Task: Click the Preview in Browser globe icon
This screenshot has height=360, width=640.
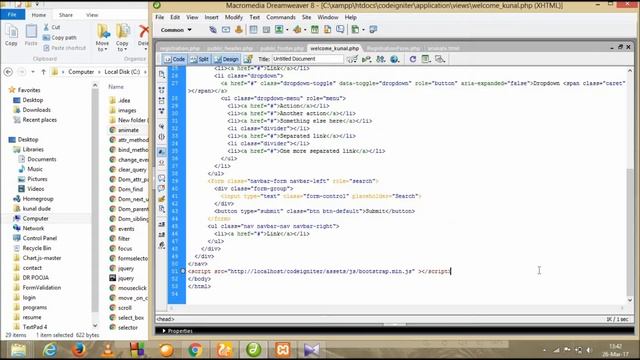Action: pos(395,59)
